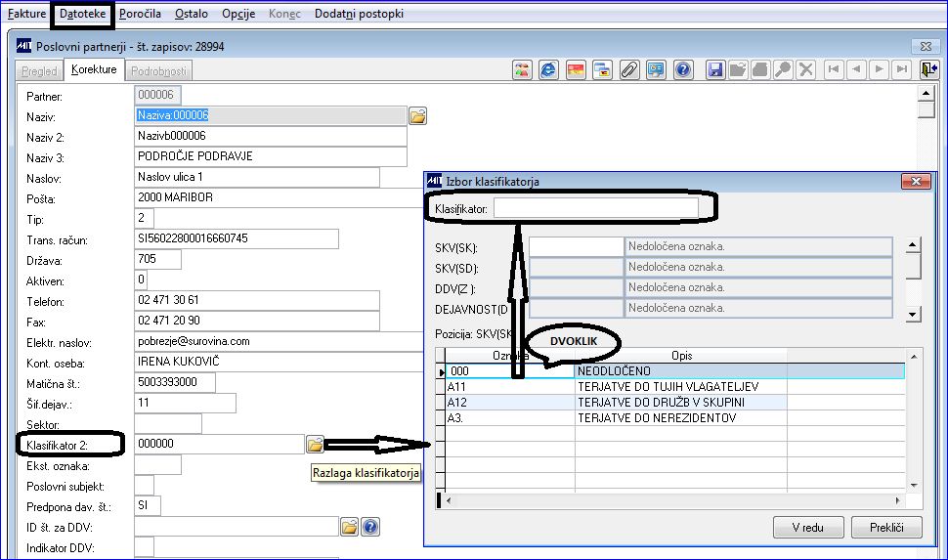Click the exit door icon on the toolbar

(x=928, y=69)
